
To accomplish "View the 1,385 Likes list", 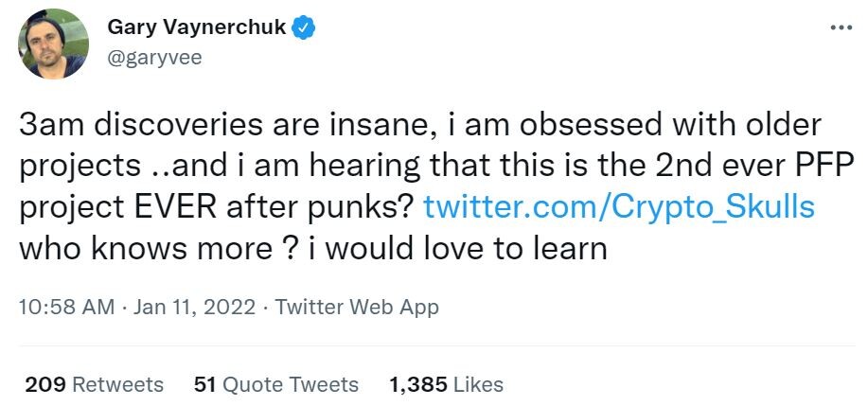I will coord(447,384).
